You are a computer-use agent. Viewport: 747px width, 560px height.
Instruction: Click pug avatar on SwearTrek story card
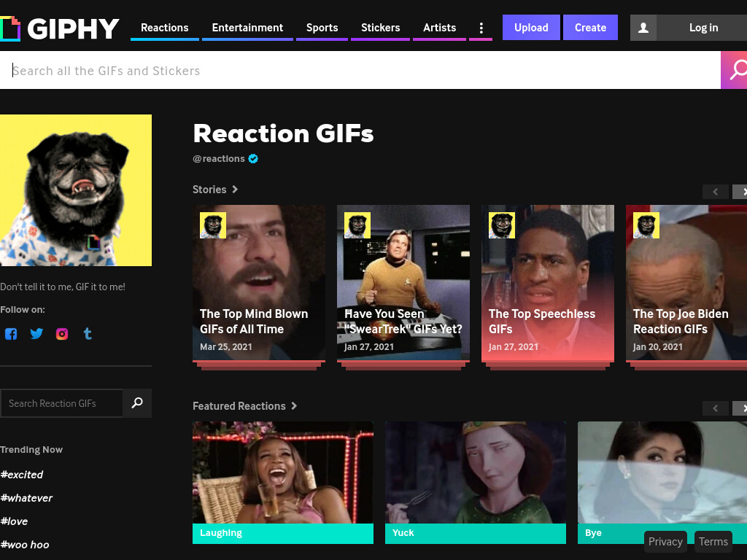click(357, 225)
